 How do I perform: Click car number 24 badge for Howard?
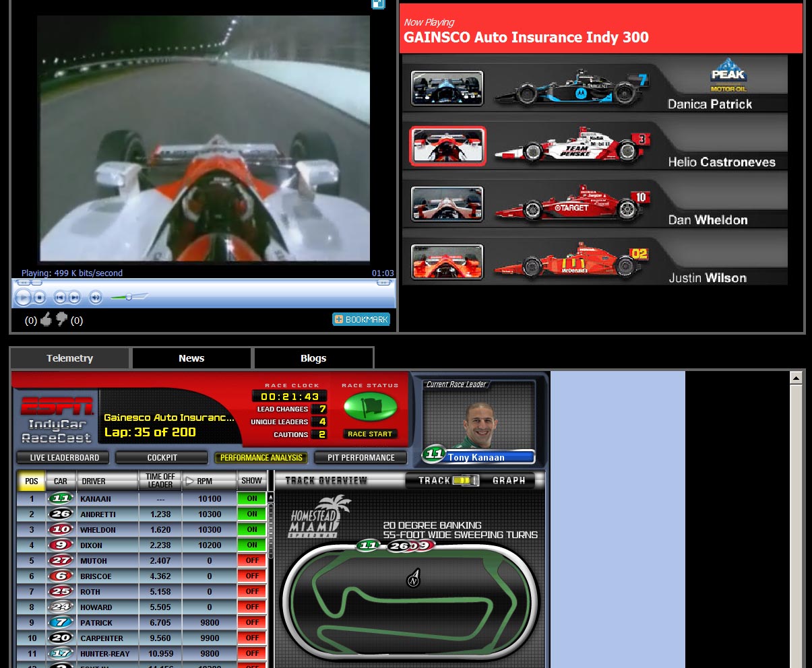coord(61,607)
